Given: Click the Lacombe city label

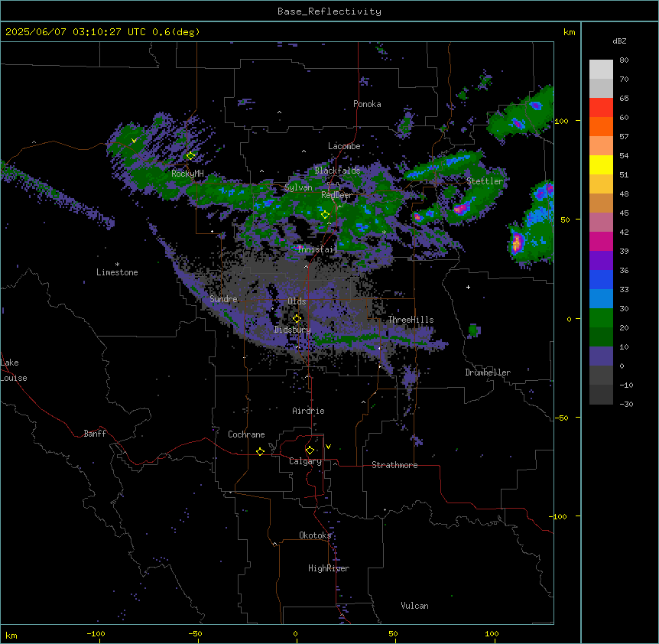Looking at the screenshot, I should (x=344, y=146).
